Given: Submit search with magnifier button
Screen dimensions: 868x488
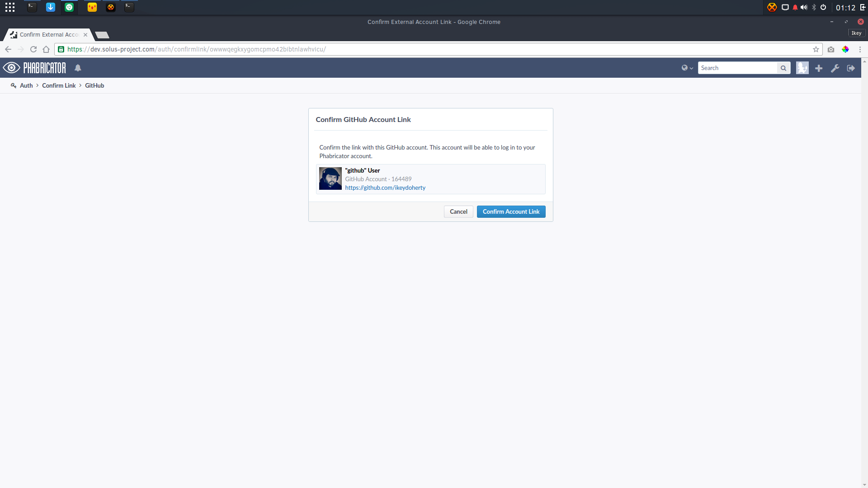Looking at the screenshot, I should 783,68.
